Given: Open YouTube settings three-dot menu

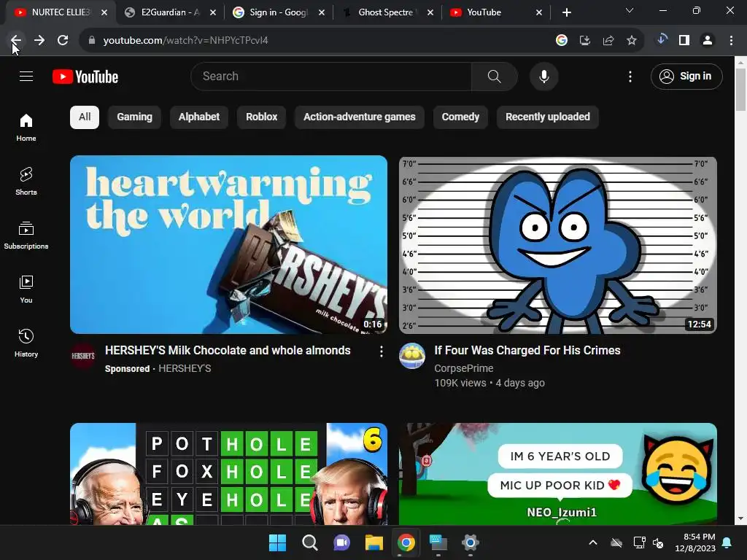Looking at the screenshot, I should pos(630,76).
